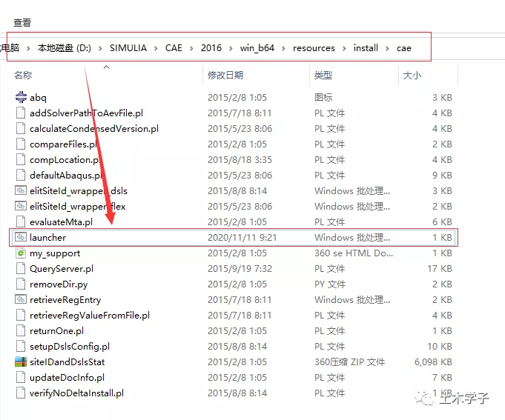Click the compareFiles.pl file icon
The height and width of the screenshot is (420, 505).
click(21, 144)
